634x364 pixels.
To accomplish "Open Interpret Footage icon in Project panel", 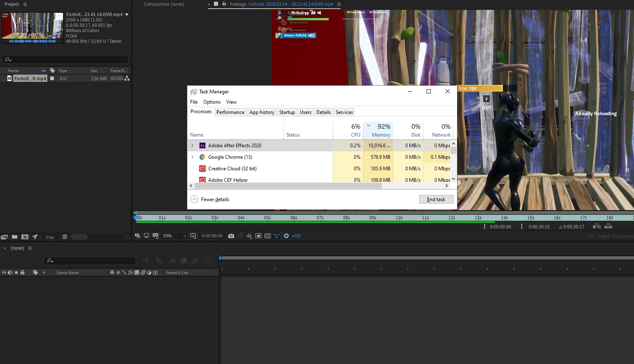I will pyautogui.click(x=5, y=236).
